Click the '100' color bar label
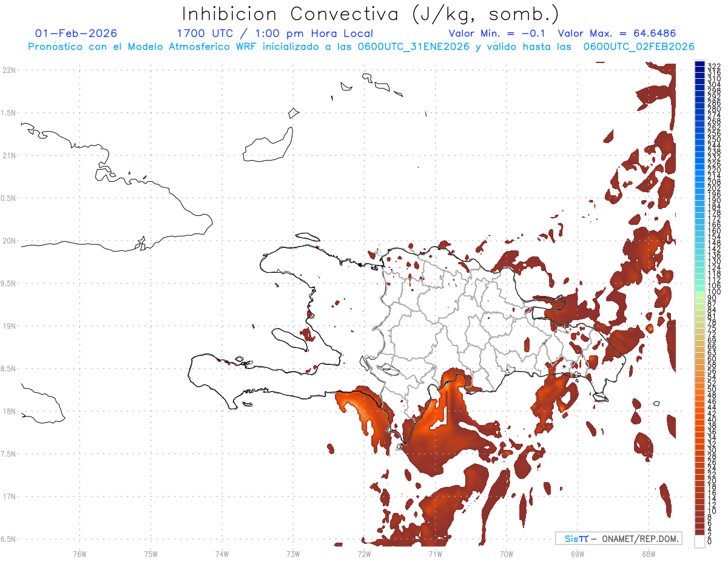The image size is (728, 562). (x=714, y=292)
